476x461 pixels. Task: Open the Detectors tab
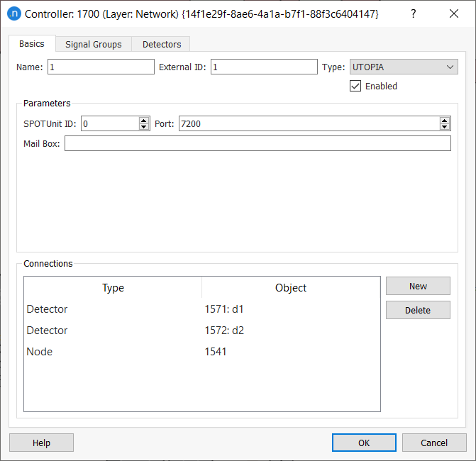[162, 44]
